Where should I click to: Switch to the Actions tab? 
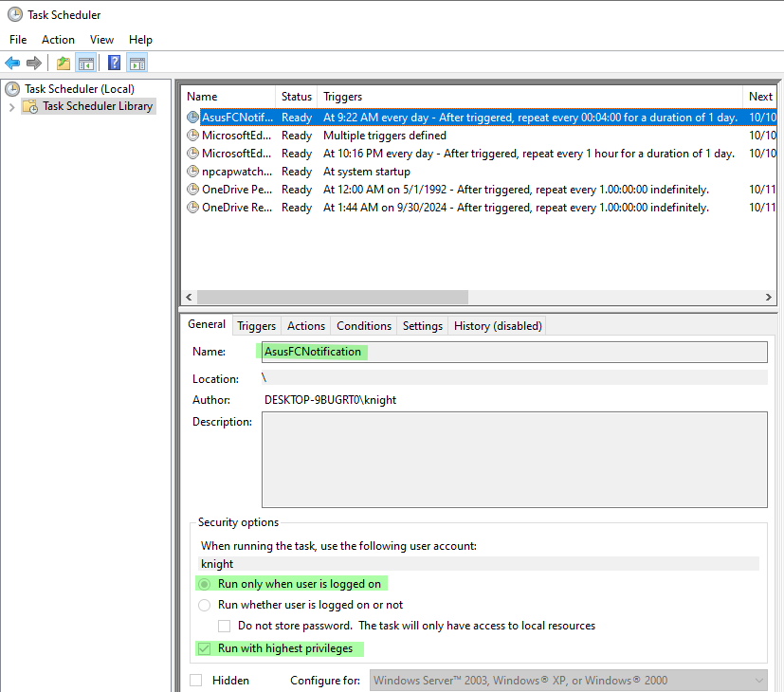(x=306, y=326)
